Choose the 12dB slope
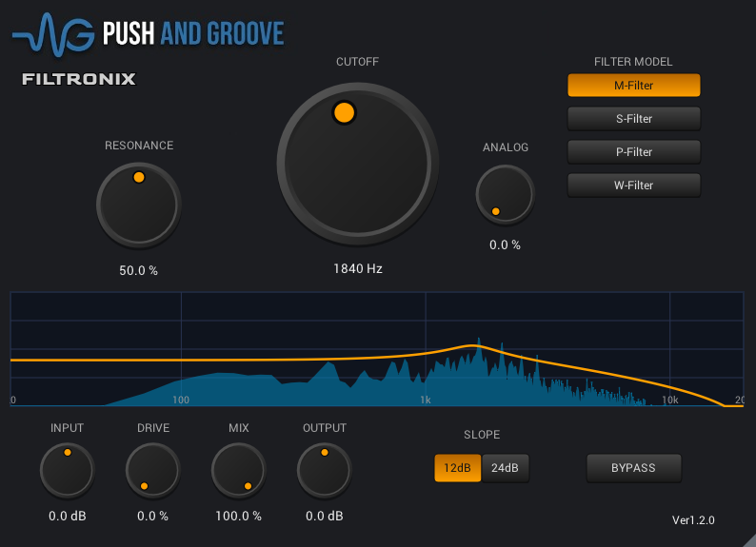The width and height of the screenshot is (756, 547). pyautogui.click(x=458, y=467)
